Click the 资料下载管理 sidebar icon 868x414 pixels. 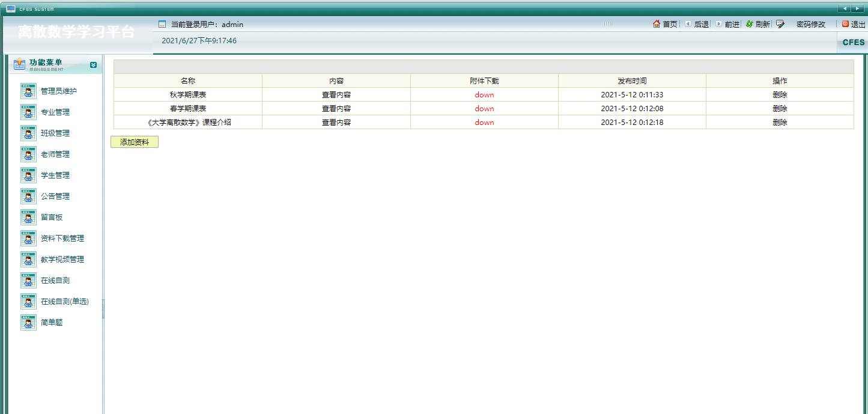28,239
